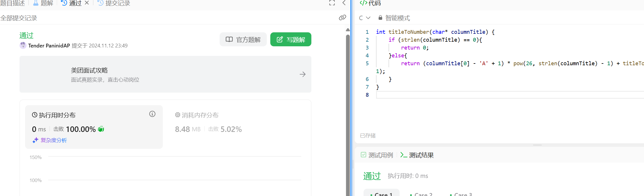The height and width of the screenshot is (196, 644).
Task: Click the 100.00% runtime beat percentage
Action: [81, 129]
